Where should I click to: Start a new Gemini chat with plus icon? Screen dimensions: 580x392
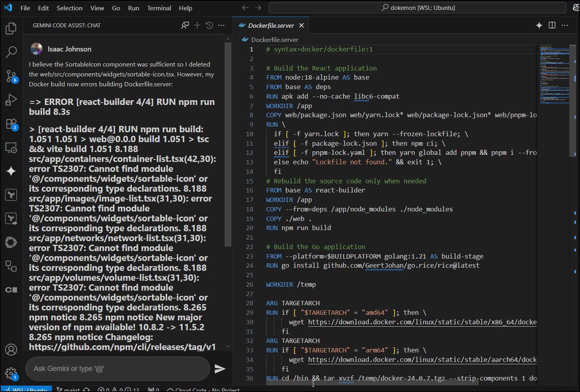(197, 25)
